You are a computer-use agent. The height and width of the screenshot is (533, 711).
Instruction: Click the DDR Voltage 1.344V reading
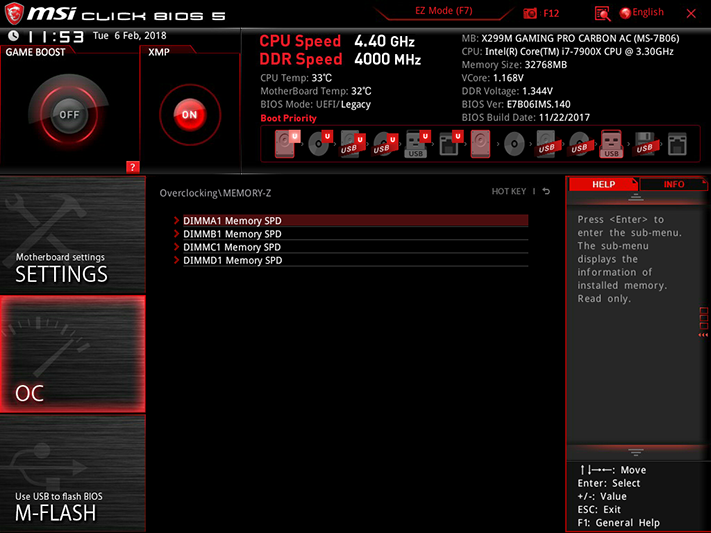click(507, 91)
